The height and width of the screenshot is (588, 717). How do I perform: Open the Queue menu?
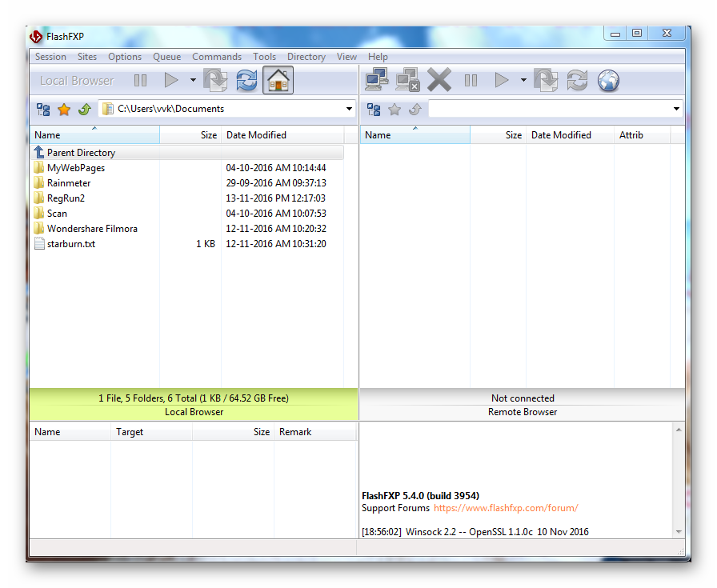167,57
